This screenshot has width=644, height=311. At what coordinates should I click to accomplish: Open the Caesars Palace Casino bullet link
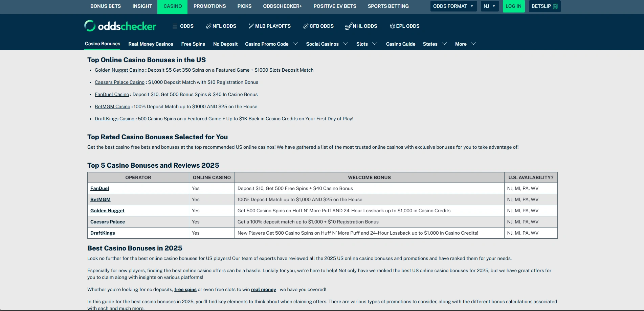119,82
